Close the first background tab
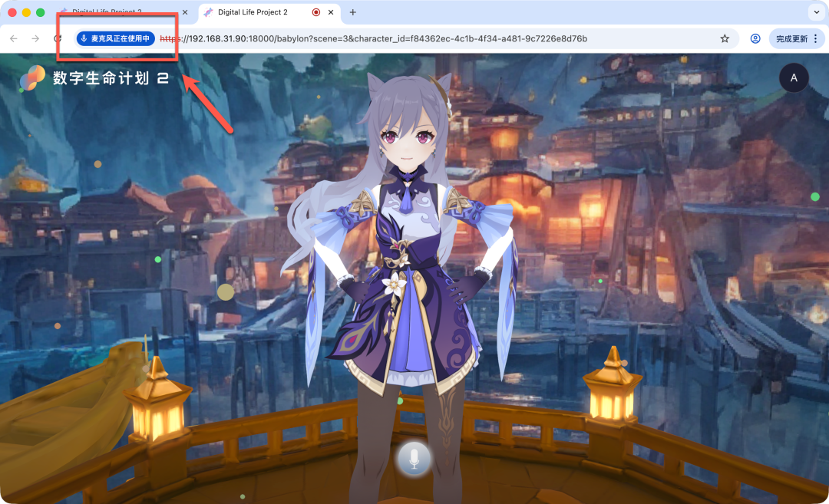Viewport: 829px width, 504px height. (x=184, y=12)
